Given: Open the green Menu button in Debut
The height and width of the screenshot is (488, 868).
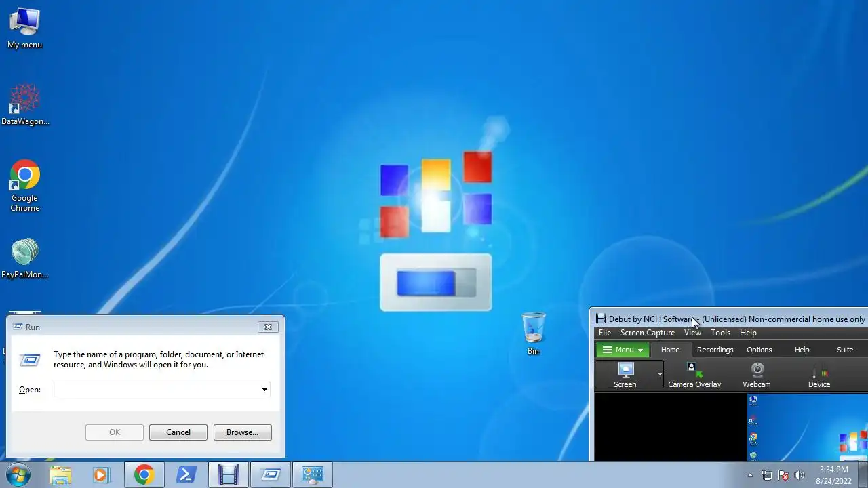Looking at the screenshot, I should pos(623,350).
